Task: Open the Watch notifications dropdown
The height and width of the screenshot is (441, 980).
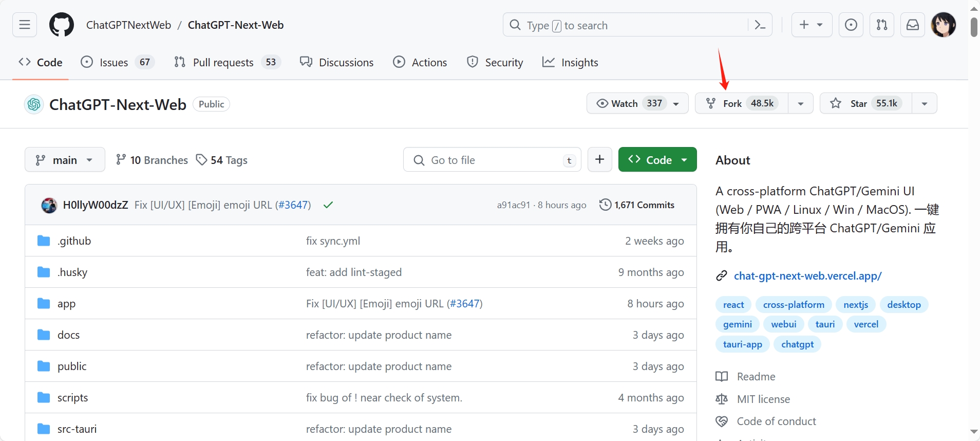Action: pyautogui.click(x=637, y=103)
